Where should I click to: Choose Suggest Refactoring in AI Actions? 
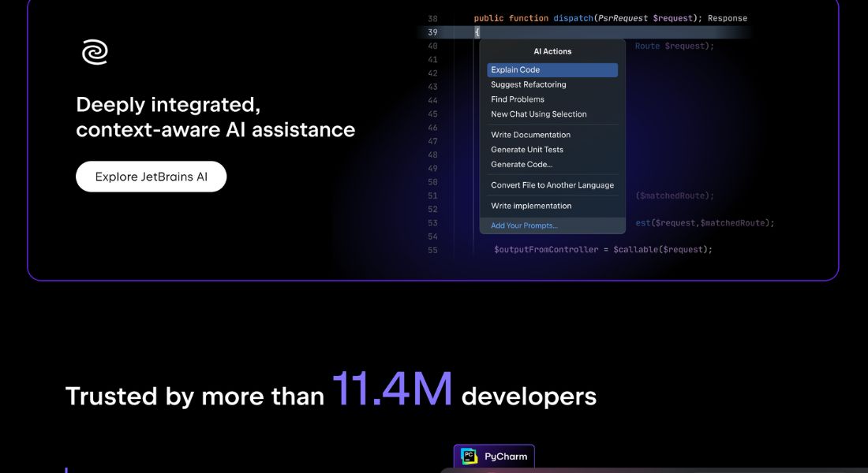click(x=528, y=84)
